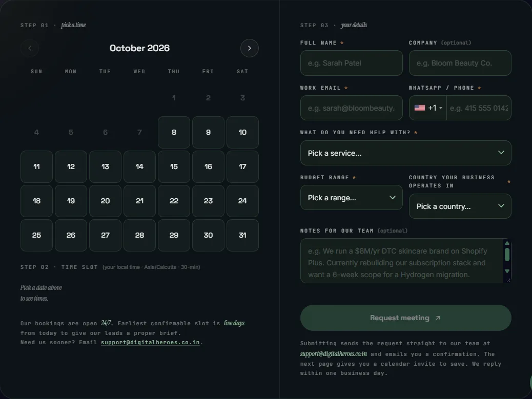Image resolution: width=532 pixels, height=399 pixels.
Task: Select October 16 on the calendar
Action: tap(208, 166)
